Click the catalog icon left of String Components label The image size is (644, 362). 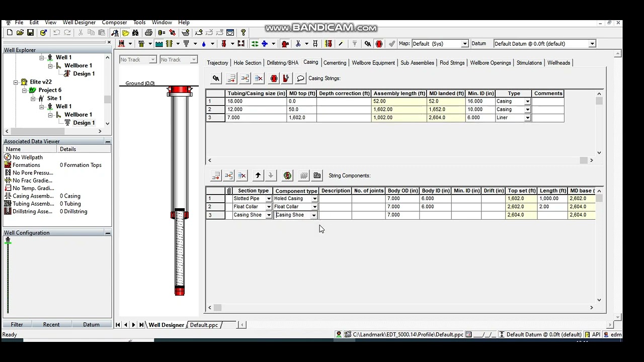317,175
